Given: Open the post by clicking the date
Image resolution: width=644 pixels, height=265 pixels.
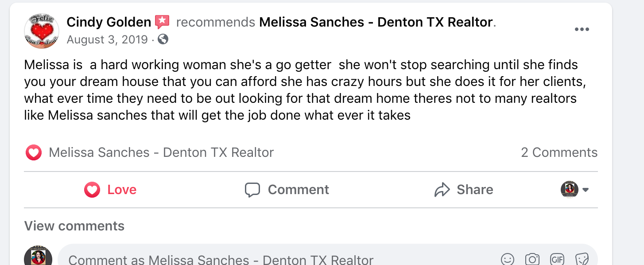Looking at the screenshot, I should point(106,39).
